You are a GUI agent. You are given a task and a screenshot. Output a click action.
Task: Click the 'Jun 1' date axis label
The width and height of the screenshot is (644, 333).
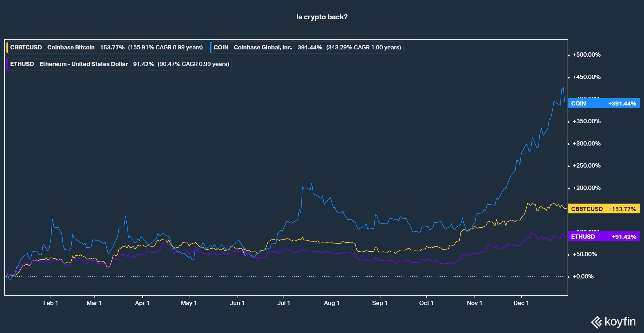237,303
